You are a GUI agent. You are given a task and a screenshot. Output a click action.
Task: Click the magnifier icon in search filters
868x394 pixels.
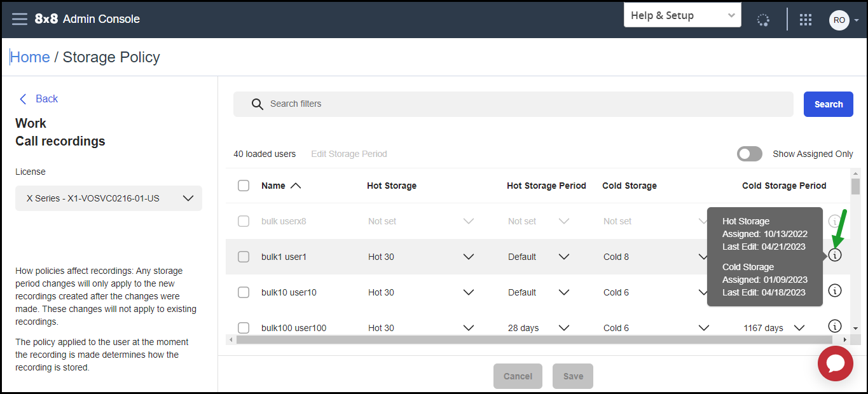click(x=257, y=104)
